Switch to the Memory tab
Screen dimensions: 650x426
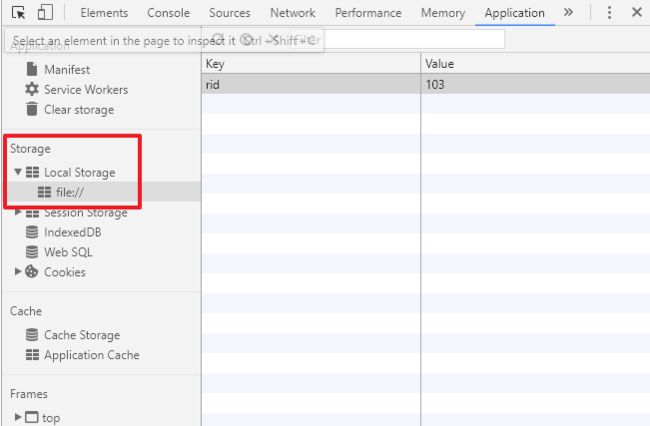click(443, 13)
